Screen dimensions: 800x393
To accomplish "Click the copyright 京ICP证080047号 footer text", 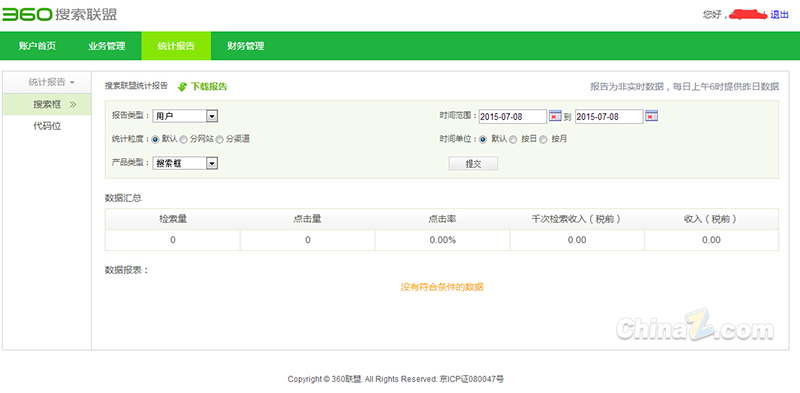I will click(x=395, y=379).
